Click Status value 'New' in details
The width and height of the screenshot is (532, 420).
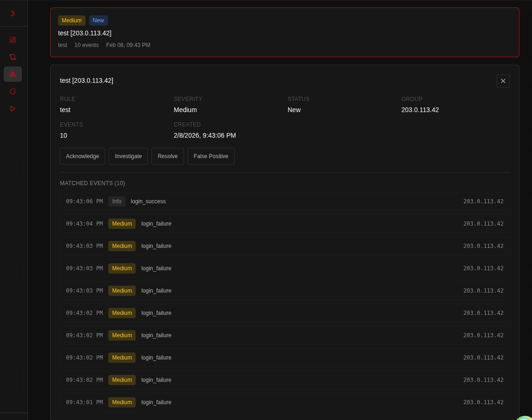click(294, 110)
